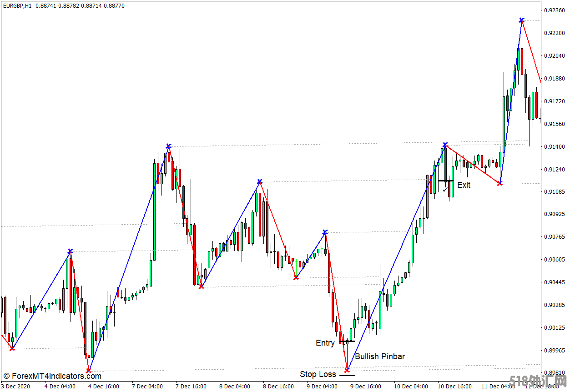The image size is (570, 392).
Task: Click the 0.89965 price axis label
Action: (555, 351)
